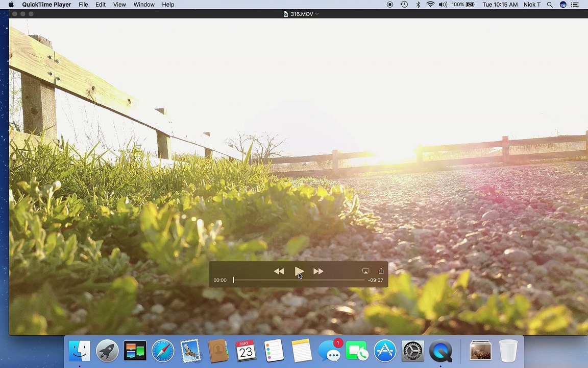The width and height of the screenshot is (588, 368).
Task: Open Launchpad rocket icon in the Dock
Action: pos(107,351)
